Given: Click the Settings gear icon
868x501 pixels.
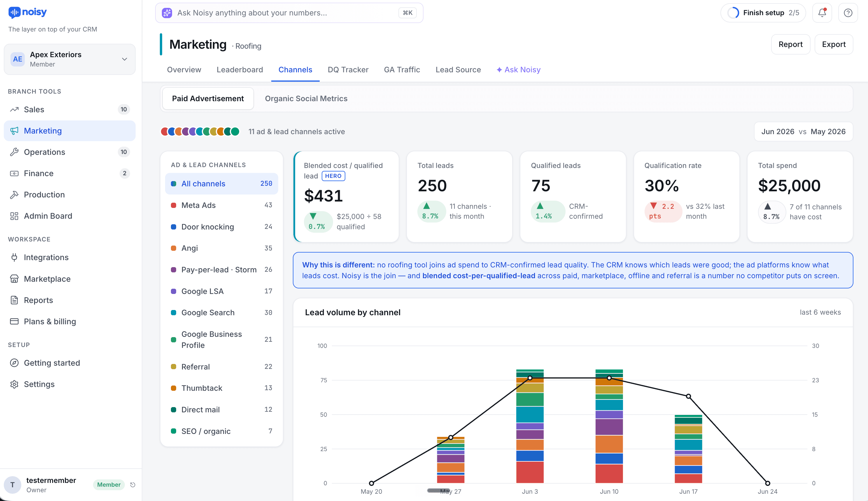Looking at the screenshot, I should (x=14, y=384).
